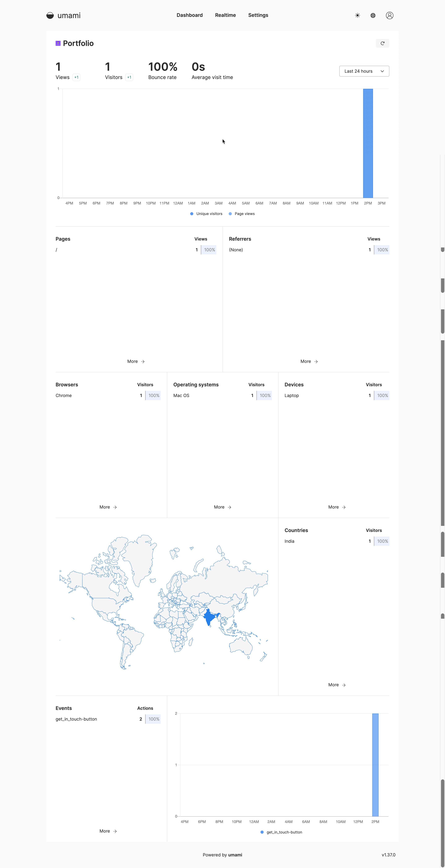Go to the Dashboard tab

pyautogui.click(x=190, y=15)
